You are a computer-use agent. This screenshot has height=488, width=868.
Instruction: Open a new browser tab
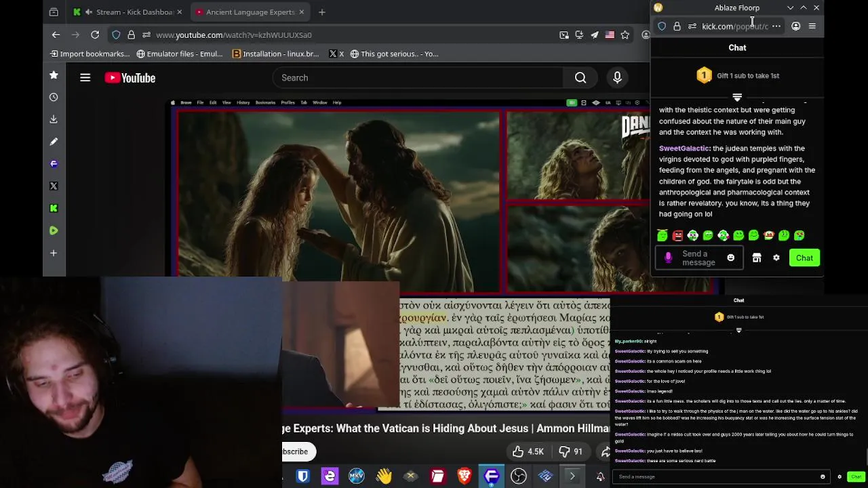(x=322, y=12)
